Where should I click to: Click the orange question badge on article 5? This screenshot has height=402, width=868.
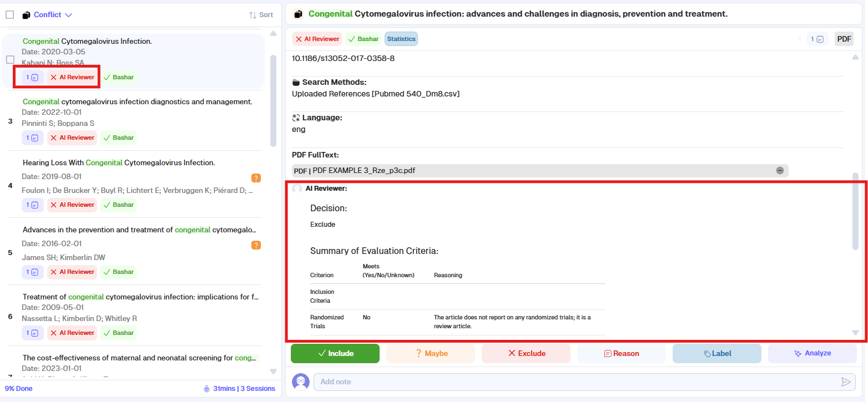[256, 245]
